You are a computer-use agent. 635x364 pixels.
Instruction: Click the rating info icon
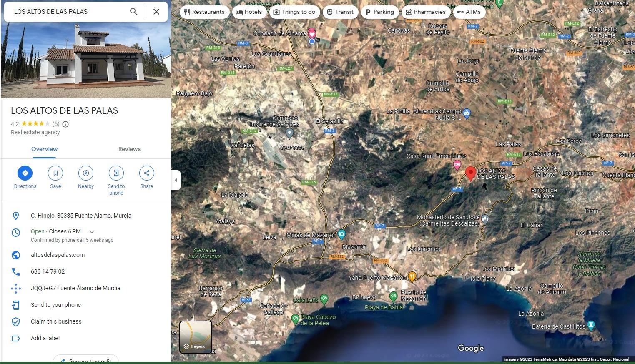coord(65,124)
